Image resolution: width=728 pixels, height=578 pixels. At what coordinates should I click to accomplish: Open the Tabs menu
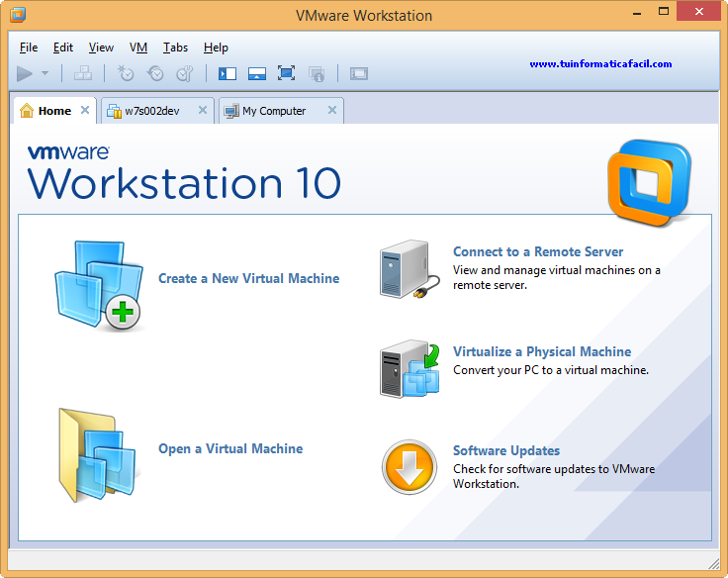point(175,48)
